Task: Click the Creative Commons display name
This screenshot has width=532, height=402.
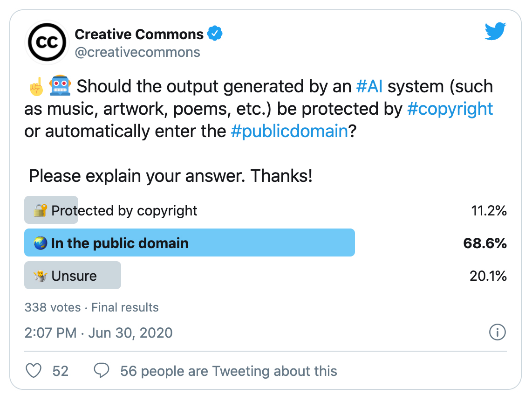Action: tap(140, 34)
